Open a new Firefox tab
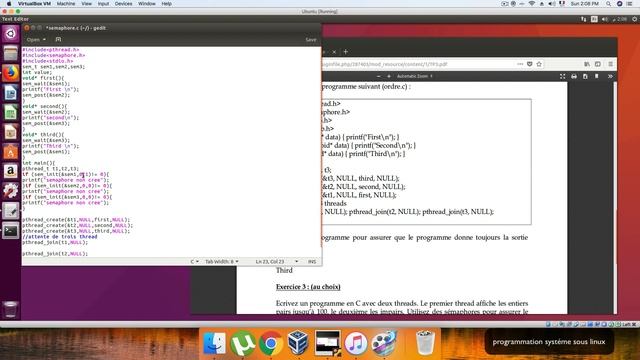 click(x=346, y=52)
